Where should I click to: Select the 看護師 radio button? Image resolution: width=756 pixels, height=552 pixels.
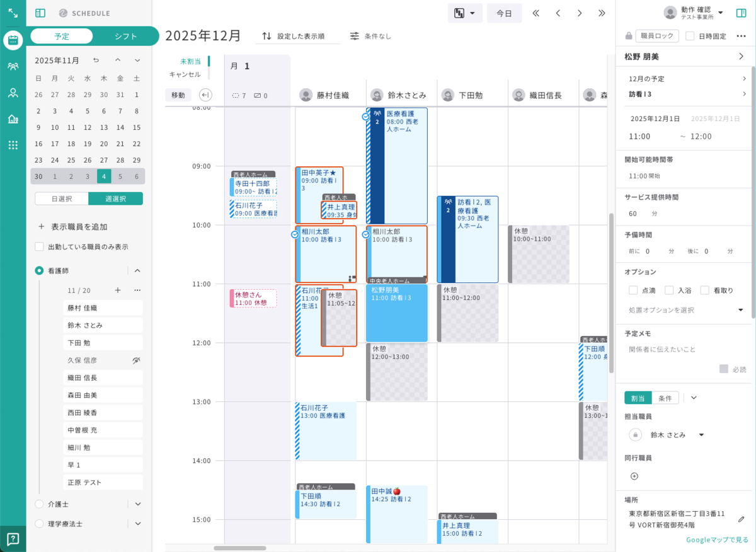coord(39,270)
